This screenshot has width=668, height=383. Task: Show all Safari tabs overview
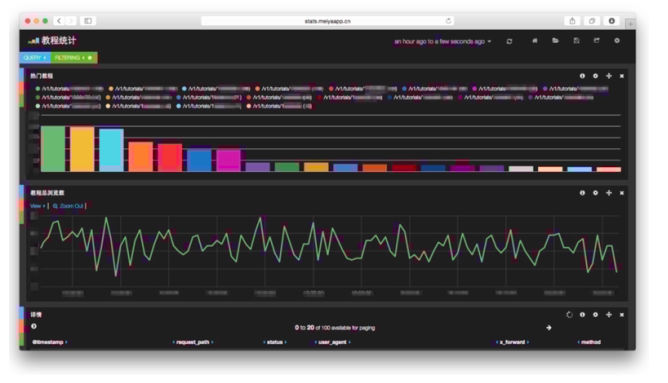[592, 21]
